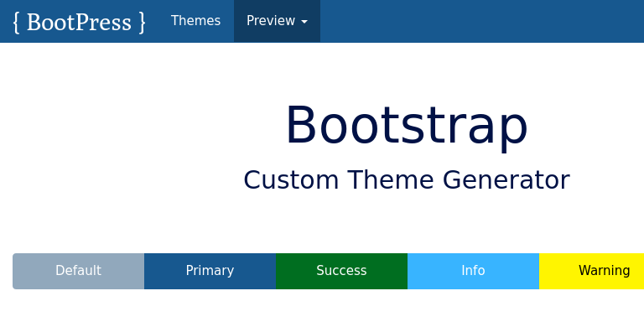Expand the Preview dropdown menu
This screenshot has height=322, width=644.
pos(277,21)
